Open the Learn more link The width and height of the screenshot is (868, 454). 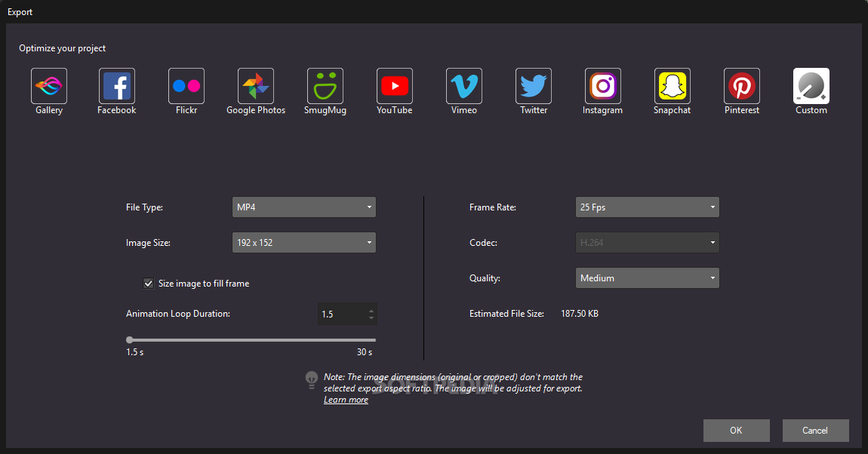pos(346,400)
